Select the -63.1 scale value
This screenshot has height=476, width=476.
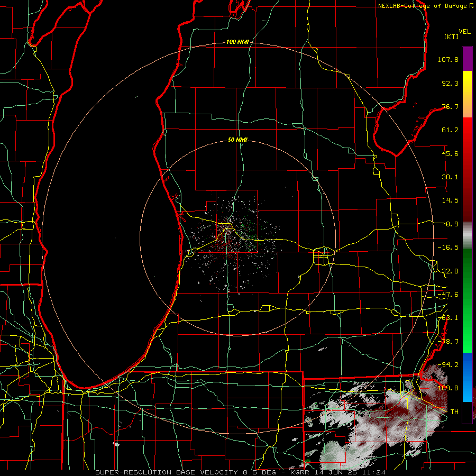pos(448,318)
